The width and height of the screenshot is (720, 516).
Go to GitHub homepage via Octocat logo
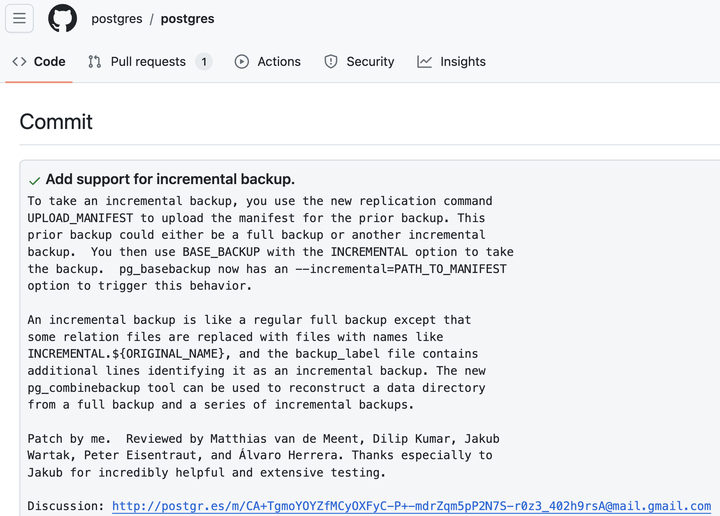(x=62, y=18)
